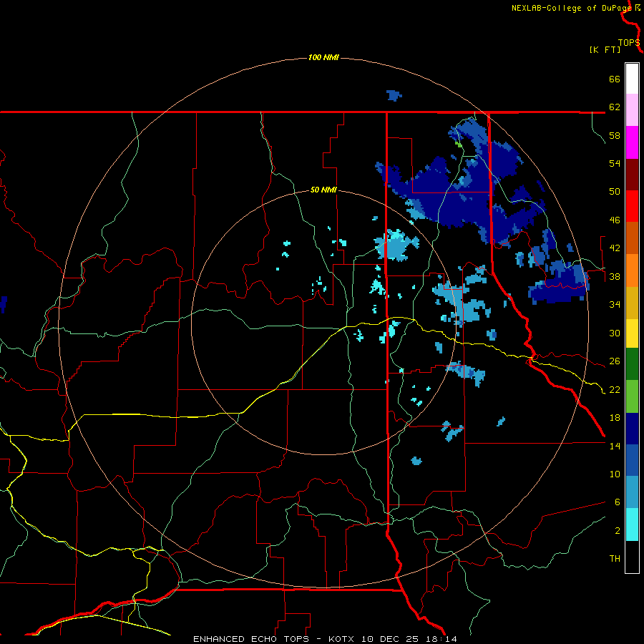The image size is (644, 644).
Task: Click the 22 legend scale value
Action: click(x=615, y=389)
